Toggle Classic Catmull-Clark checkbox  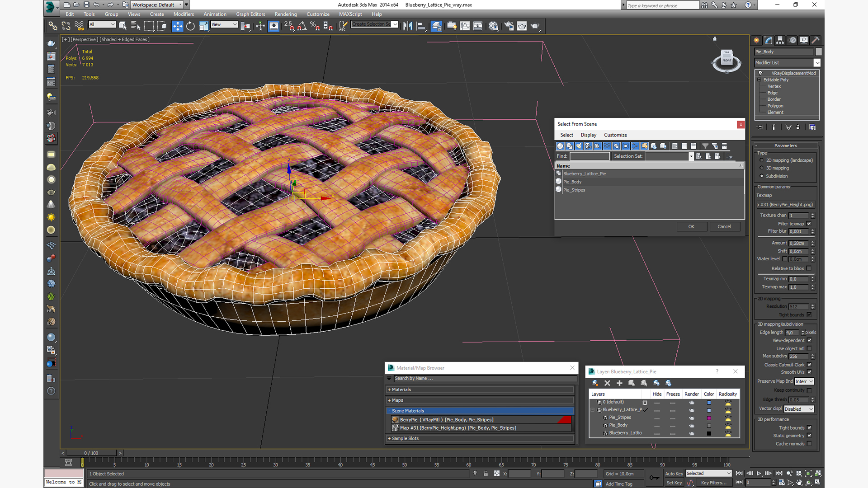(x=809, y=365)
